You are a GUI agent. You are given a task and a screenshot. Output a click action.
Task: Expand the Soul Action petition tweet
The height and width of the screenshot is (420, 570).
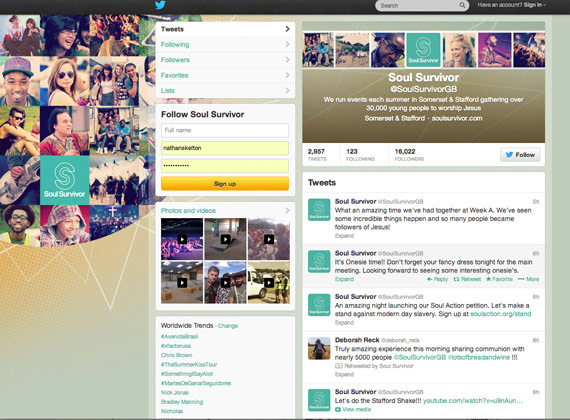344,323
